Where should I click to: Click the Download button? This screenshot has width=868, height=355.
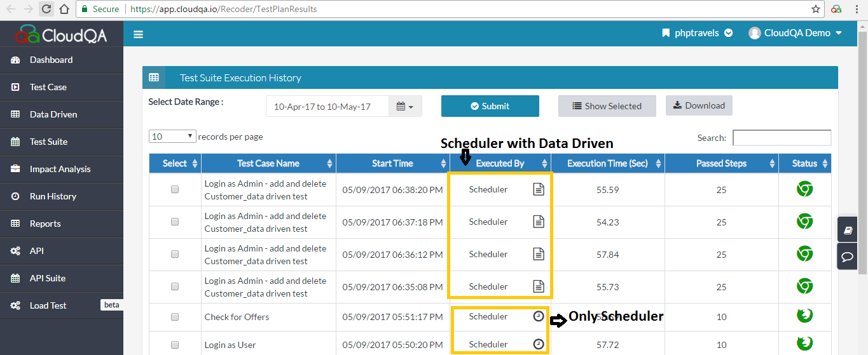(x=699, y=105)
